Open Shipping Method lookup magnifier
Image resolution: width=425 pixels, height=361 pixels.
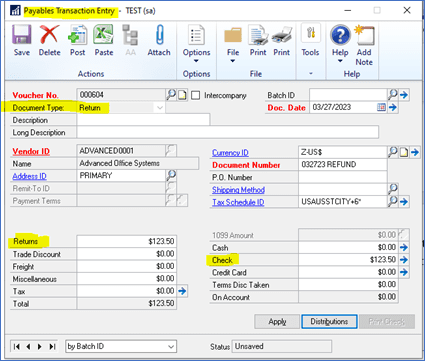[x=393, y=189]
